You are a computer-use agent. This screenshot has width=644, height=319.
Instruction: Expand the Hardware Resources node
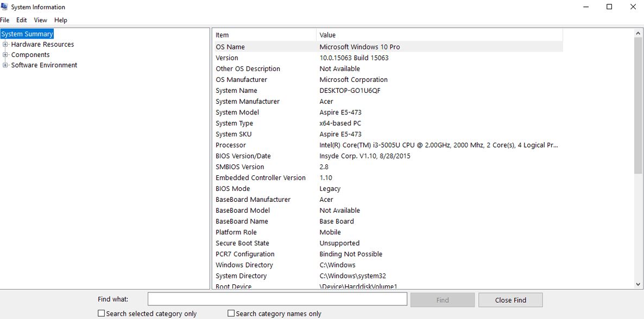(x=5, y=44)
